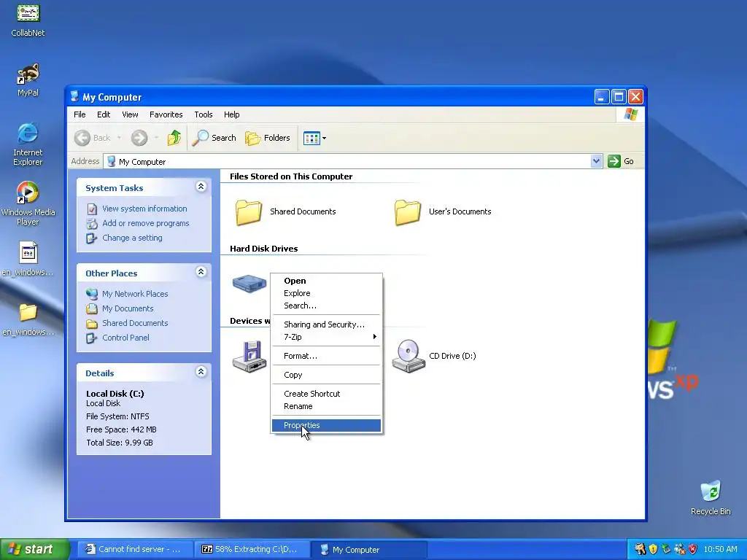Choose Search... in the context menu
Screen dimensions: 747x560
326,306
